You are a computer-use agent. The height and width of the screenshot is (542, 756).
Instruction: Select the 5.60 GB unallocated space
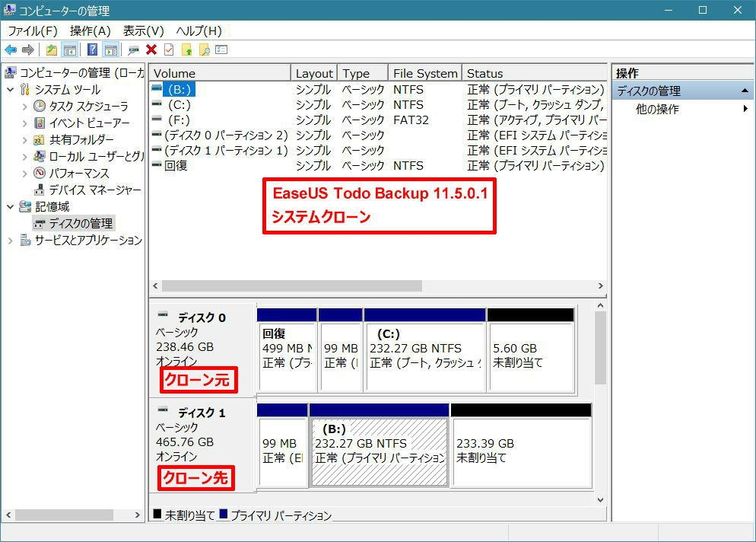click(x=531, y=351)
